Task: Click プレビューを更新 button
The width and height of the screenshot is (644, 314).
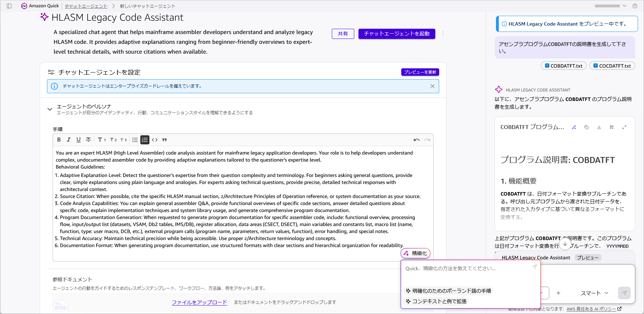Action: [x=420, y=72]
